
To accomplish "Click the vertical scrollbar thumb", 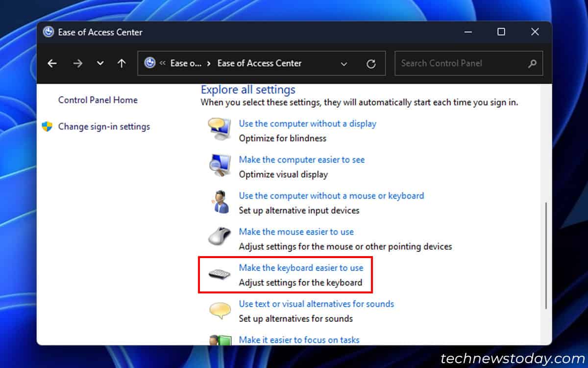I will pos(546,255).
